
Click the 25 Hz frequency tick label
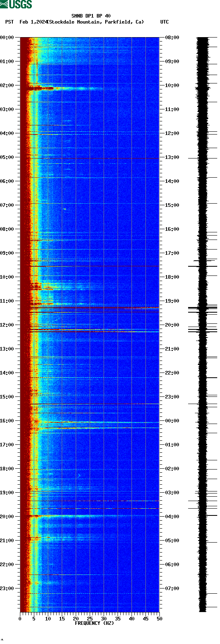point(90,619)
